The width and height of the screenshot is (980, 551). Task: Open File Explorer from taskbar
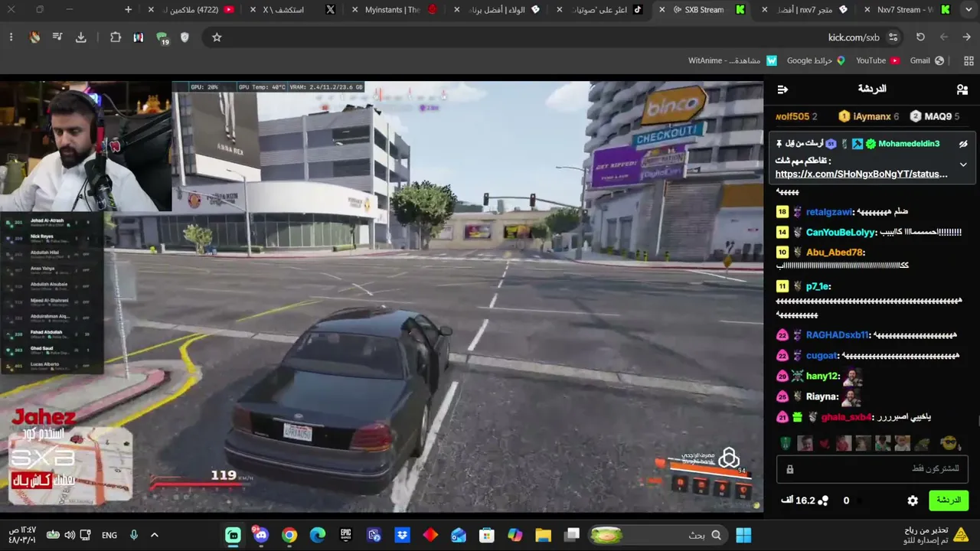(543, 535)
